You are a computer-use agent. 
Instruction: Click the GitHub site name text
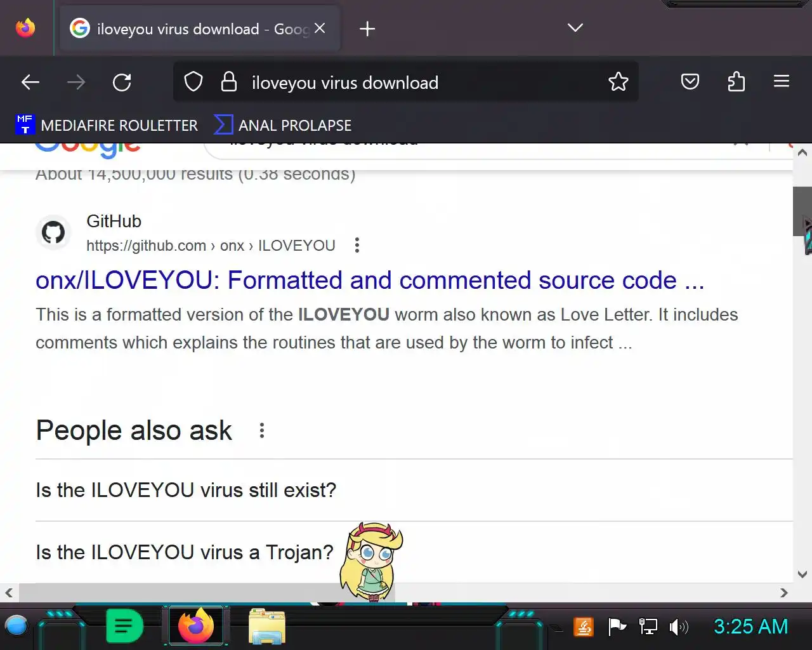[x=114, y=221]
